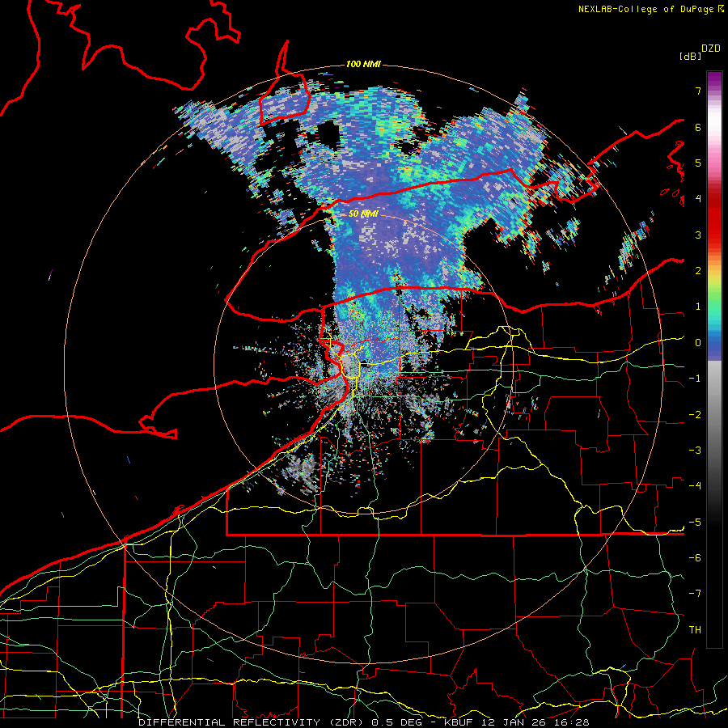Click the -3 dB label on the color scale

coord(695,451)
